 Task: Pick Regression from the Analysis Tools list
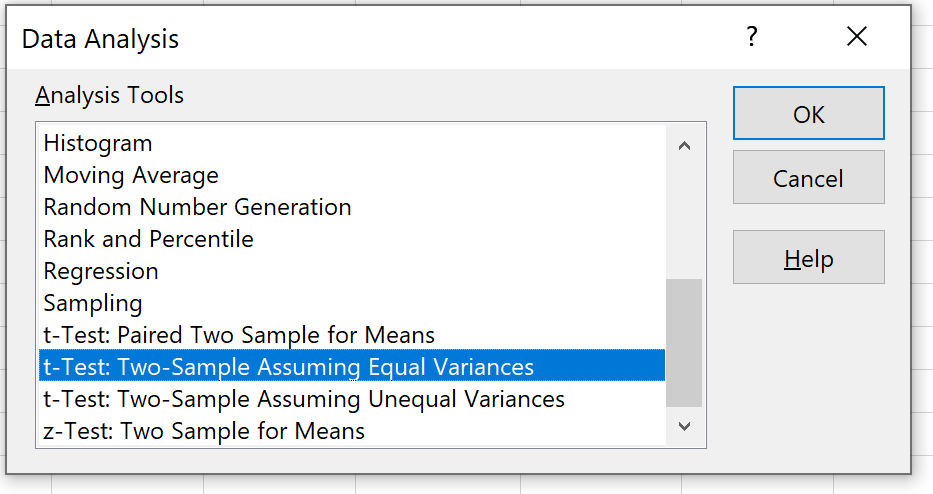pos(101,272)
